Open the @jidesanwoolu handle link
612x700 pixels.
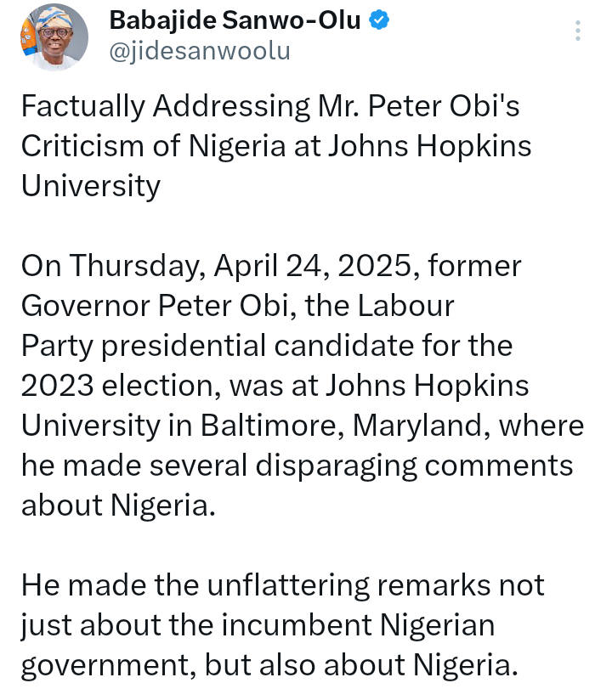tap(200, 51)
